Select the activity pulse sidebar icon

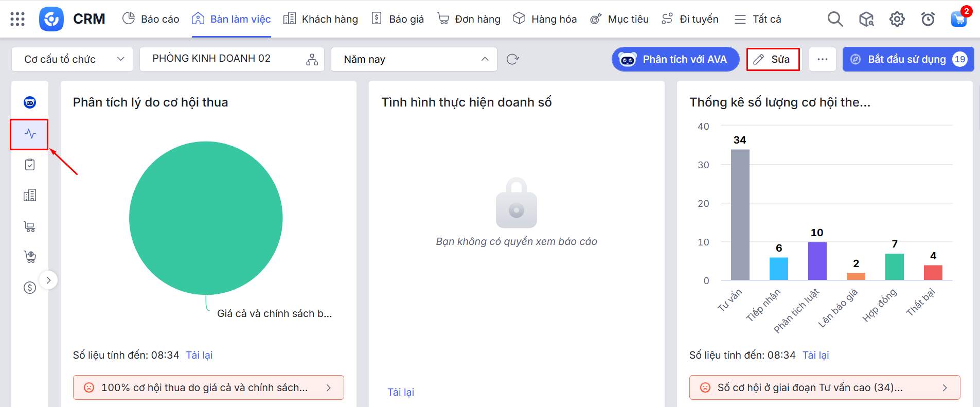(x=30, y=134)
